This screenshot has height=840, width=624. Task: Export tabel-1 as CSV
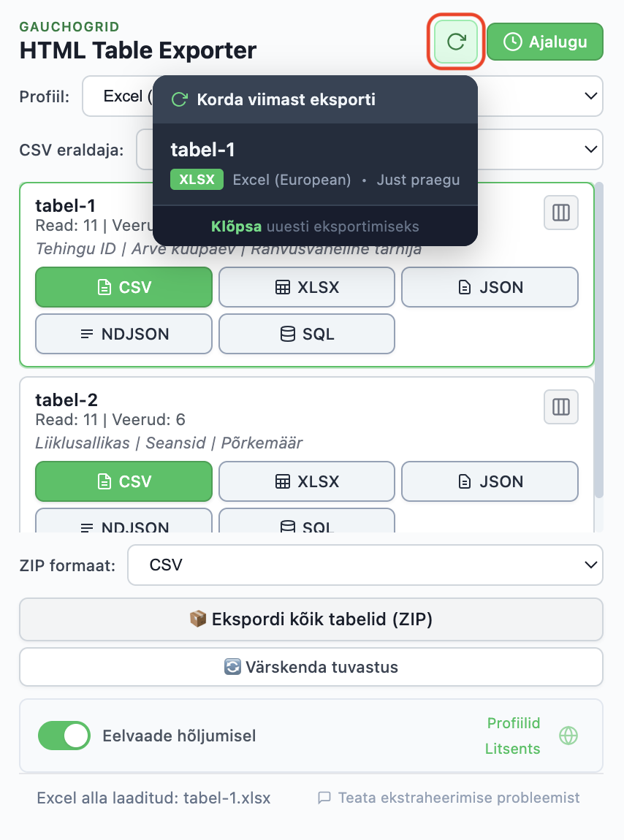124,287
